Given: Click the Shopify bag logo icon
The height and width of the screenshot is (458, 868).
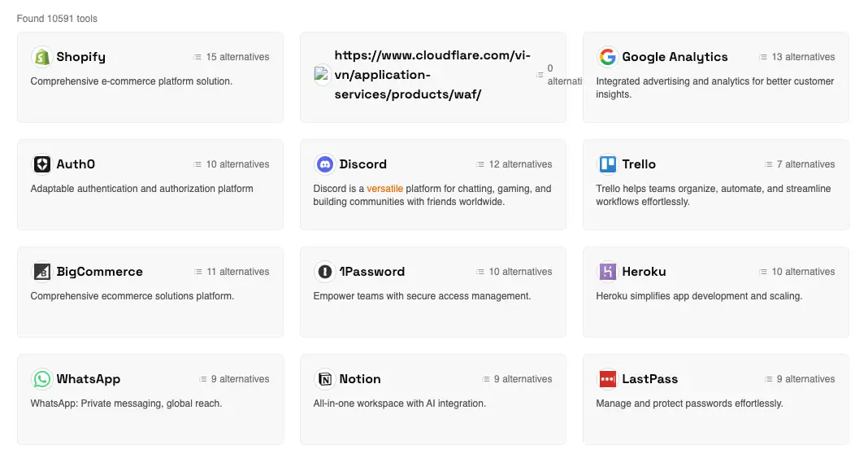Looking at the screenshot, I should coord(42,57).
